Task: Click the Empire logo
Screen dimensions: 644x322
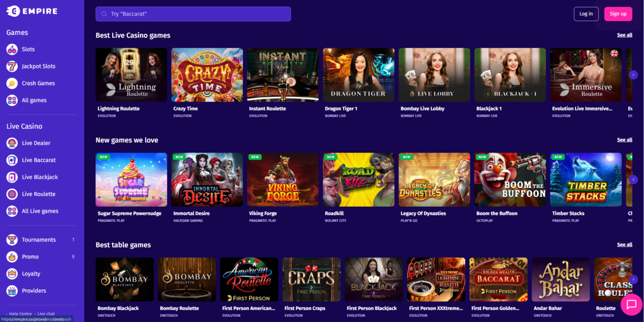Action: point(32,11)
